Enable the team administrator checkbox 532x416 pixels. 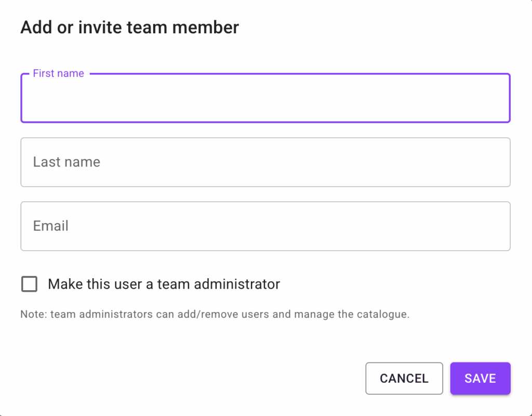(x=29, y=284)
